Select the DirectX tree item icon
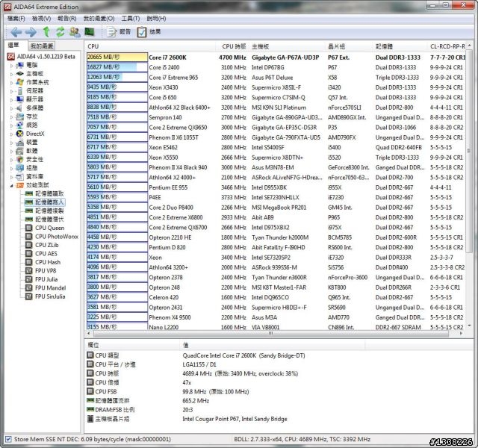The image size is (478, 448). click(x=20, y=134)
